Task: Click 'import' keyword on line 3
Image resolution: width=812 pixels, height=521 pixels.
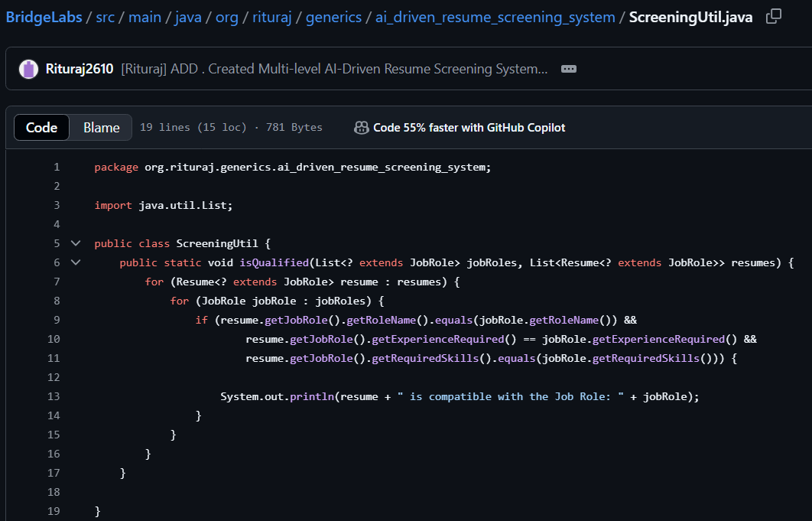Action: [x=113, y=205]
